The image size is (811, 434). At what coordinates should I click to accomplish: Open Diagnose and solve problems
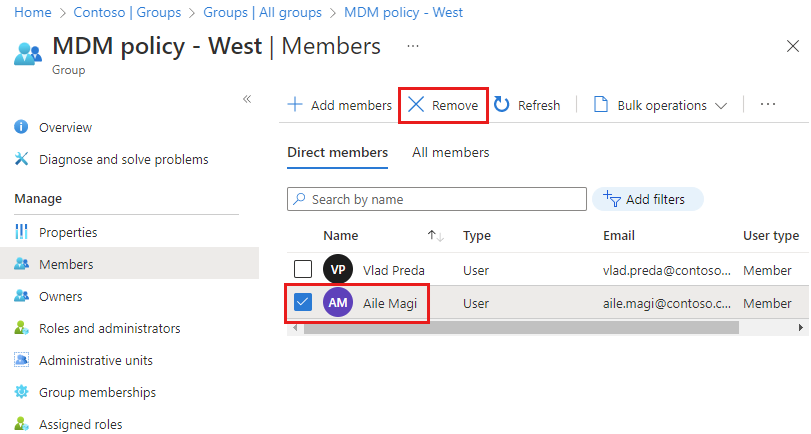point(123,160)
